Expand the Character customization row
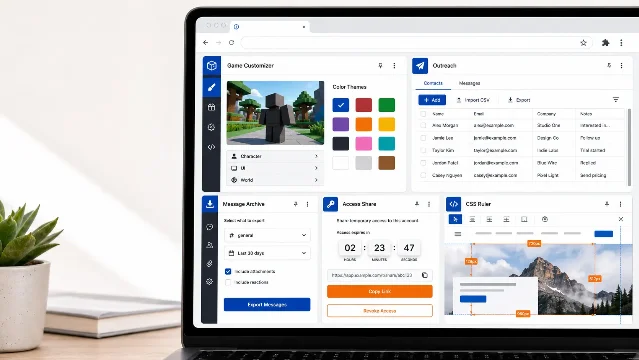 [x=275, y=156]
